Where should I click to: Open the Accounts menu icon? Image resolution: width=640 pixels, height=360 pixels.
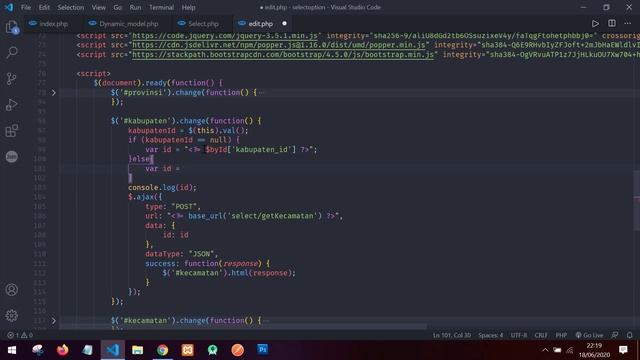point(12,290)
